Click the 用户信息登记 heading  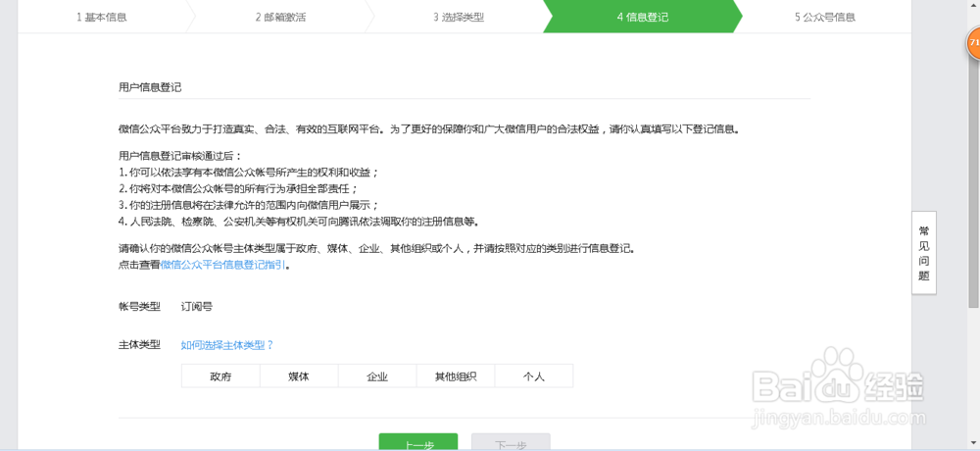[x=150, y=87]
